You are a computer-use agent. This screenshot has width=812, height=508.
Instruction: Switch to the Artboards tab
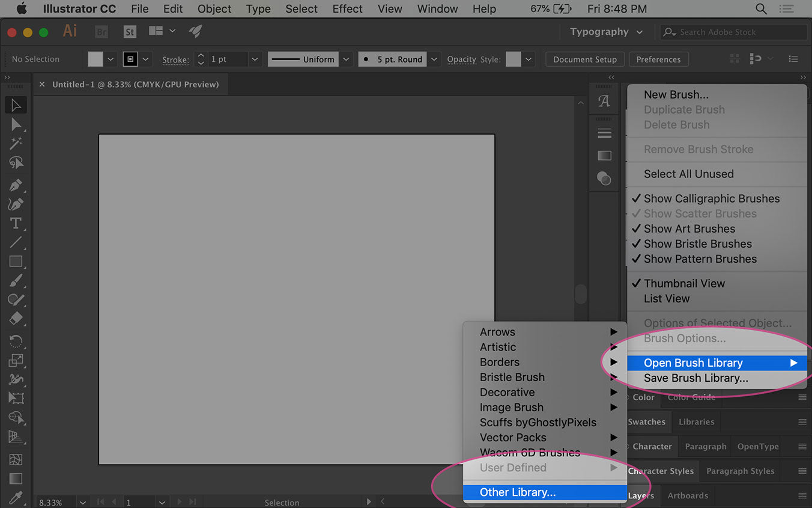688,495
